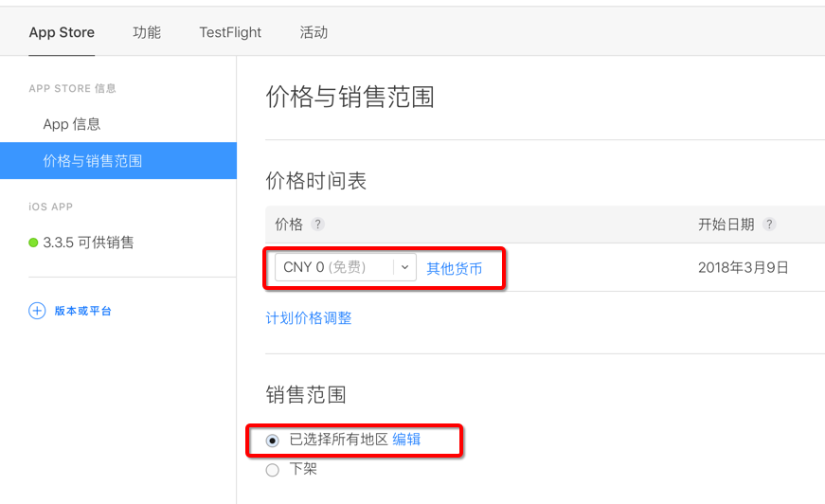Open the 3.3.5 可供销售 version entry
The height and width of the screenshot is (504, 825).
[x=88, y=243]
